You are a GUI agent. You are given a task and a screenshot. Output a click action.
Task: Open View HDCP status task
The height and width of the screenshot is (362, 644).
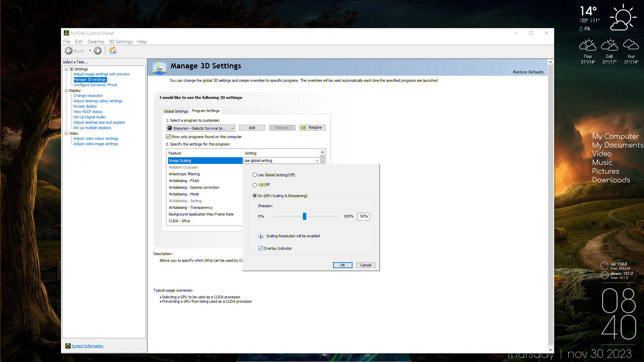(x=88, y=112)
